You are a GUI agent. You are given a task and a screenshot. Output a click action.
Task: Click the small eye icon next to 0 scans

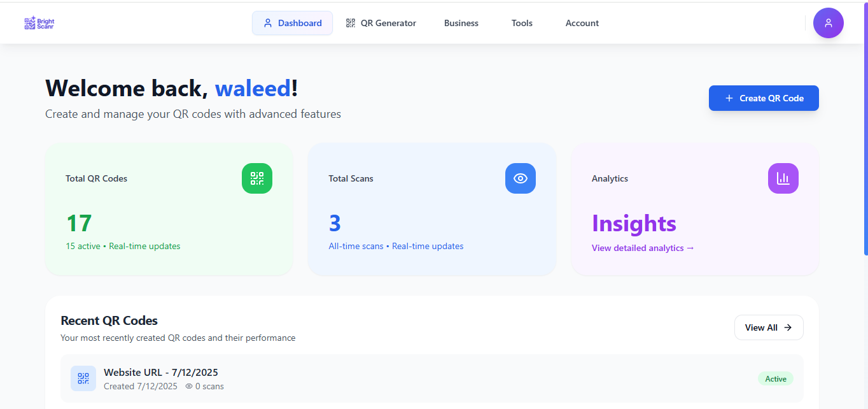(189, 386)
